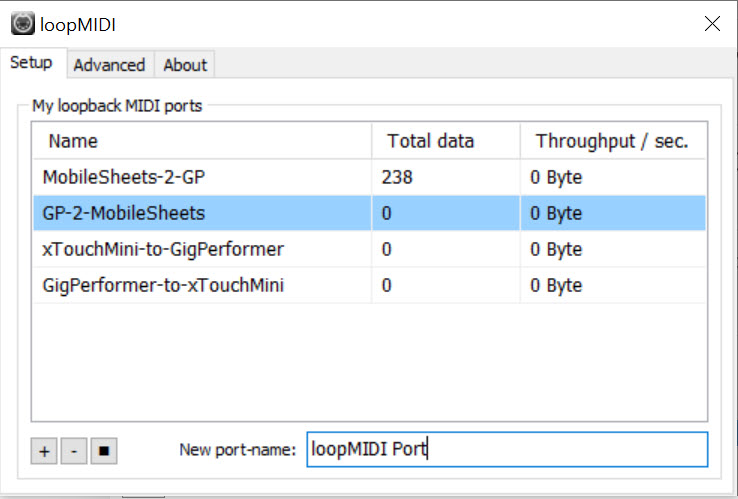Screen dimensions: 738x499
Task: Click the My loopback MIDI ports group label
Action: 117,106
